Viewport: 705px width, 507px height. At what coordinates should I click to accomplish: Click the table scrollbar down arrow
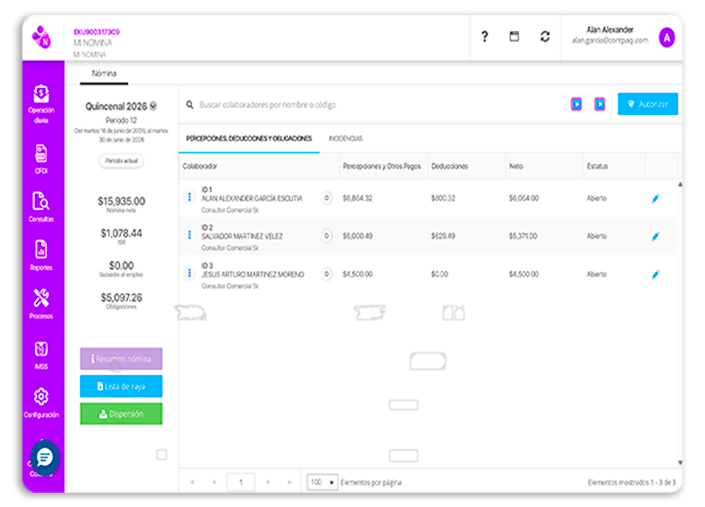680,463
